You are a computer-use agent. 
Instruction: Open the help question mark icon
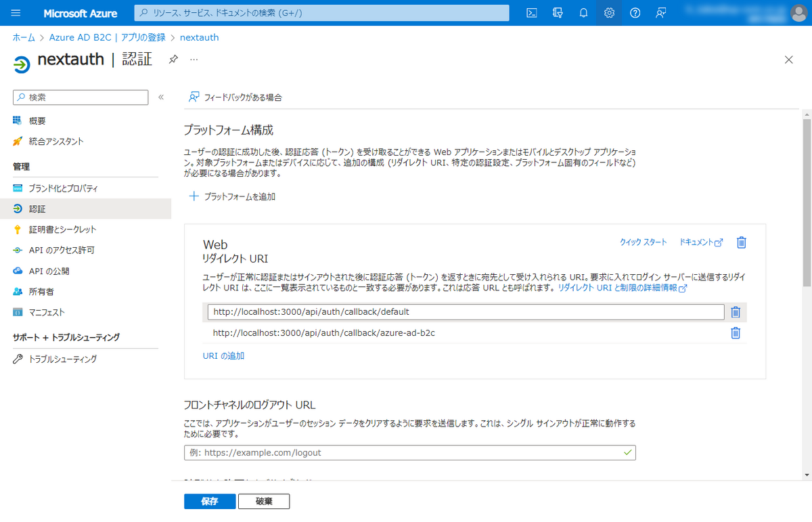pos(635,13)
